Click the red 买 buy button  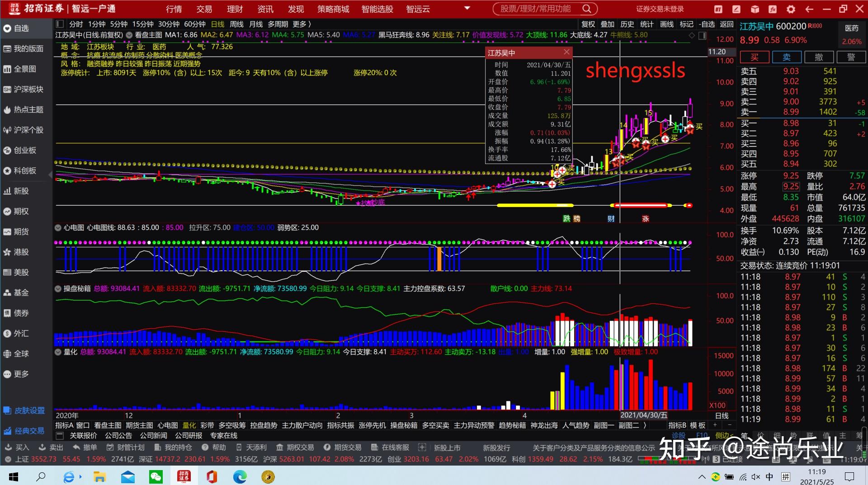(x=755, y=57)
